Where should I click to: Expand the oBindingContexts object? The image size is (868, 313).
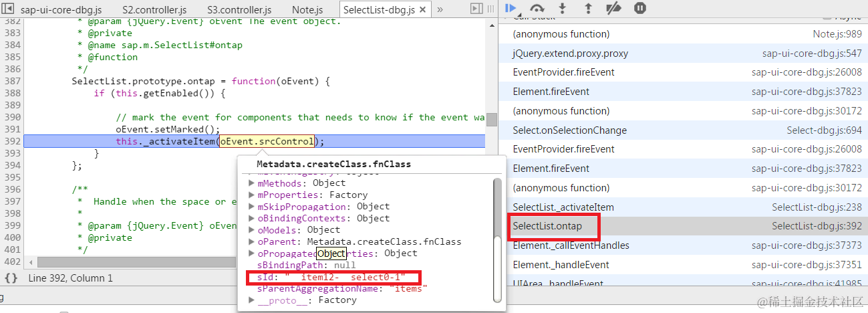coord(252,219)
